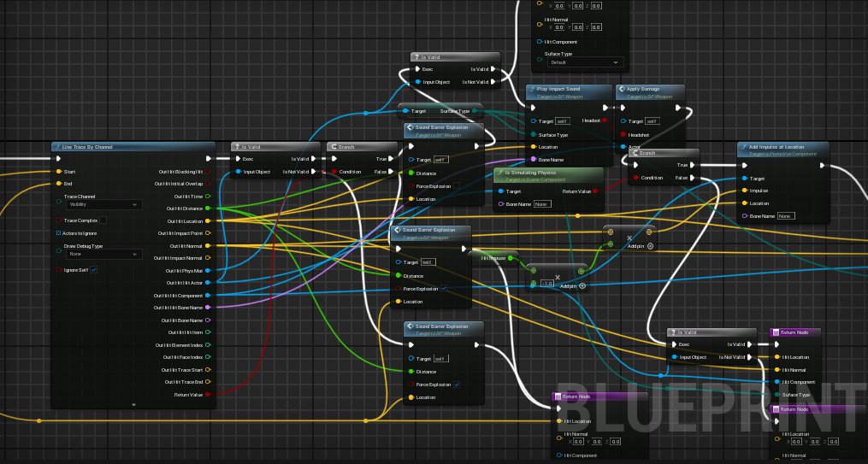Select the Line Trace By Channel node title
This screenshot has height=464, width=868.
click(87, 147)
